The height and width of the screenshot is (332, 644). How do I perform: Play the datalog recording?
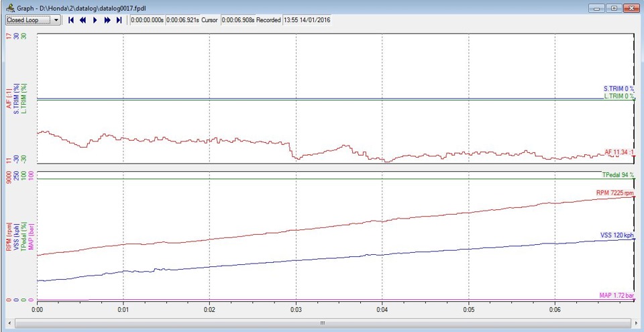pos(95,19)
